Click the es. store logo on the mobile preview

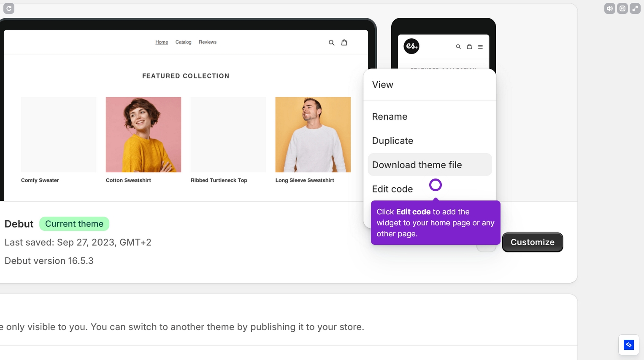click(411, 46)
